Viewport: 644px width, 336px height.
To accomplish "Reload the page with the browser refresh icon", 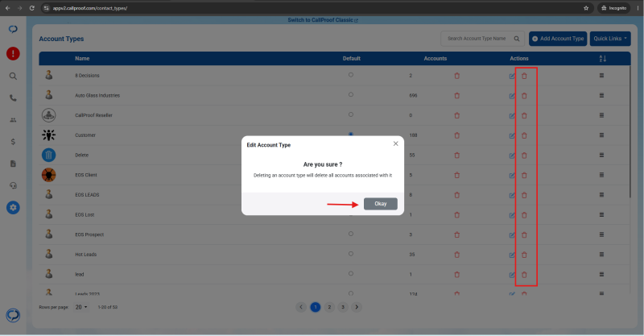I will [x=32, y=8].
